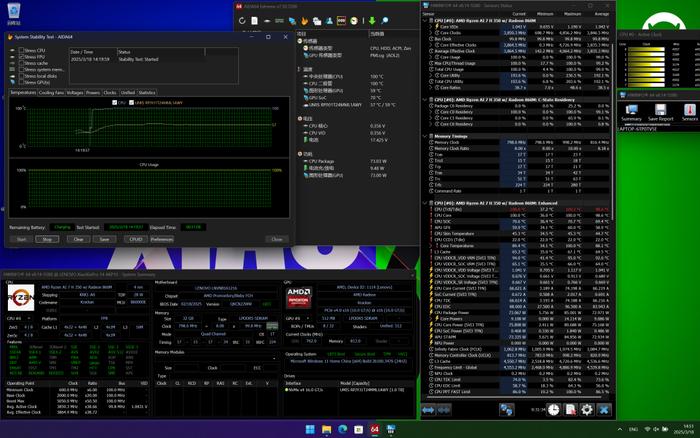
Task: Expand Core Clocks row in HWiNFO sensors
Action: 431,33
